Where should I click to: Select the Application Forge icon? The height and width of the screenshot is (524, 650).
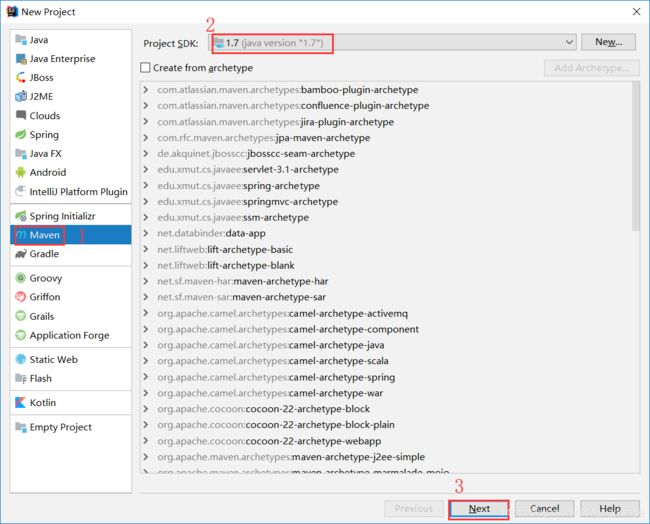click(x=21, y=335)
